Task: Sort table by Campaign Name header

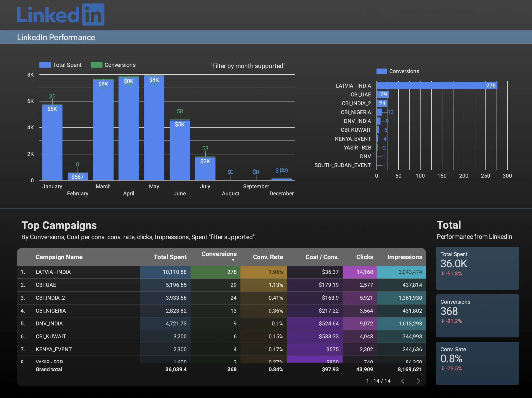Action: point(59,257)
